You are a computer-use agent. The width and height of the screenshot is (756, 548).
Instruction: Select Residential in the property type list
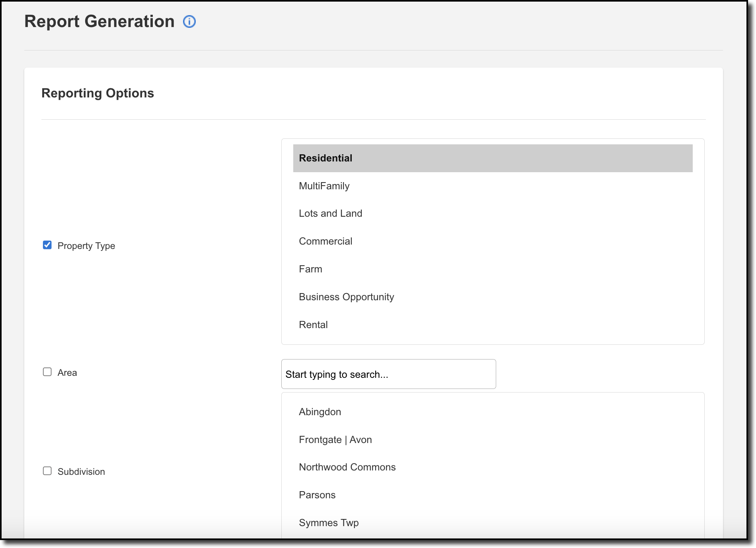click(493, 158)
